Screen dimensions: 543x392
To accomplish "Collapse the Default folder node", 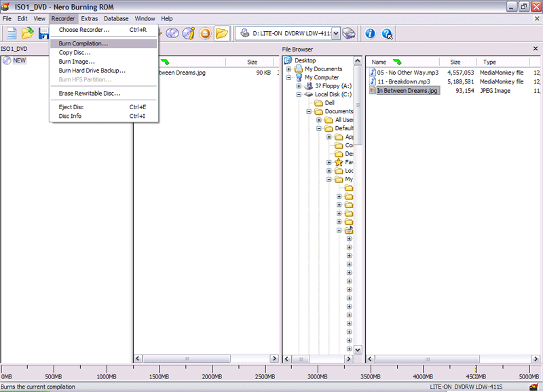I will [x=319, y=128].
